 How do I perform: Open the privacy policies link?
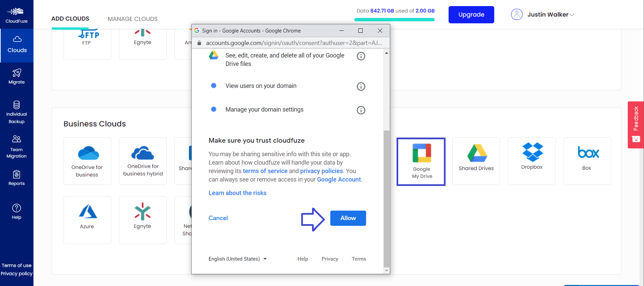[x=321, y=171]
